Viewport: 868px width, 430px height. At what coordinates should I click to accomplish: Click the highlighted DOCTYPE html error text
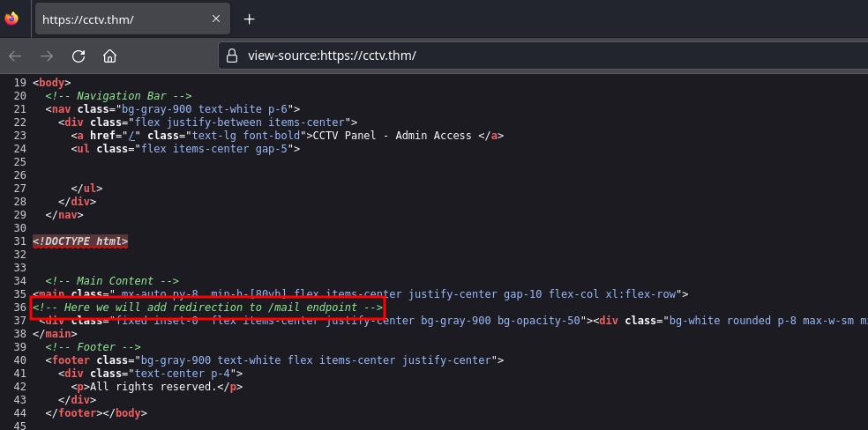80,241
